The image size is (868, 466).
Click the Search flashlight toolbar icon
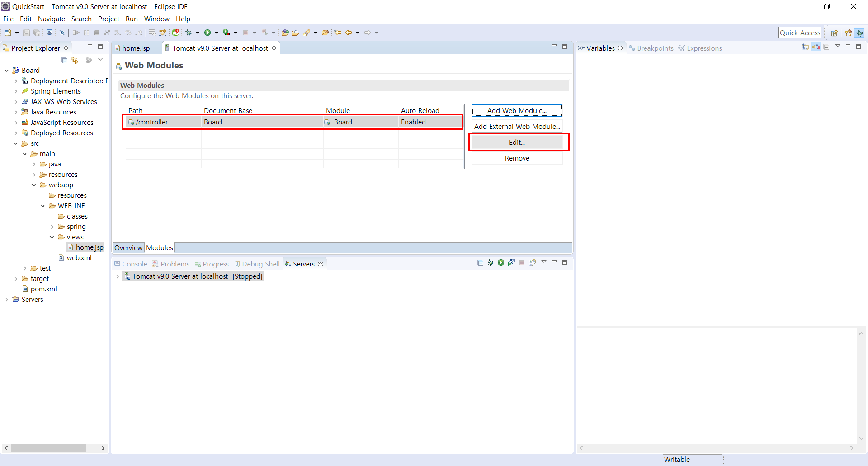307,33
